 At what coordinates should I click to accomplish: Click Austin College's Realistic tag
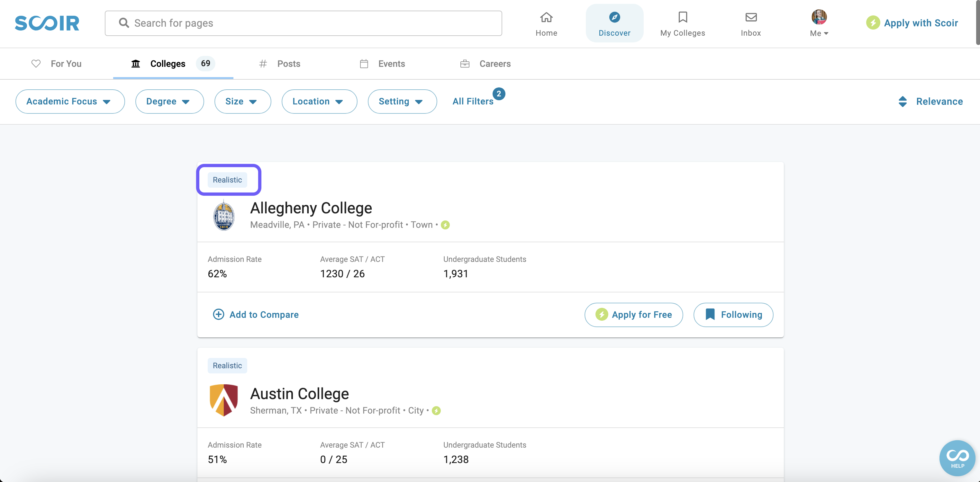point(227,366)
